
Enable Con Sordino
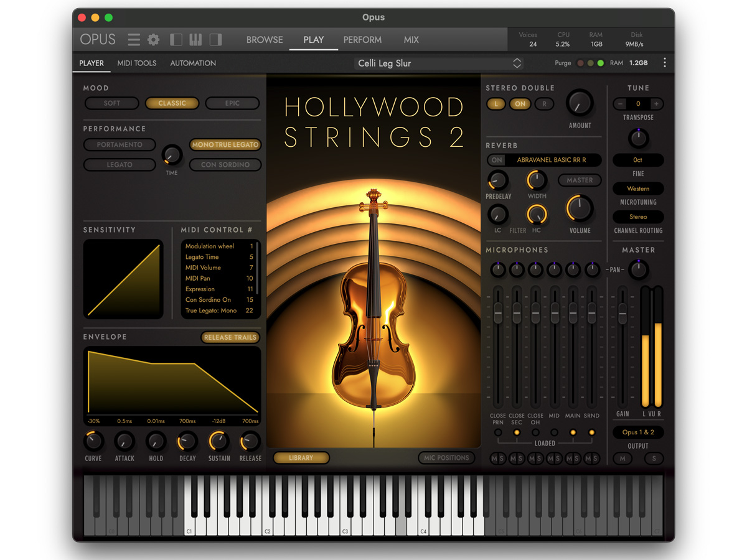coord(225,165)
